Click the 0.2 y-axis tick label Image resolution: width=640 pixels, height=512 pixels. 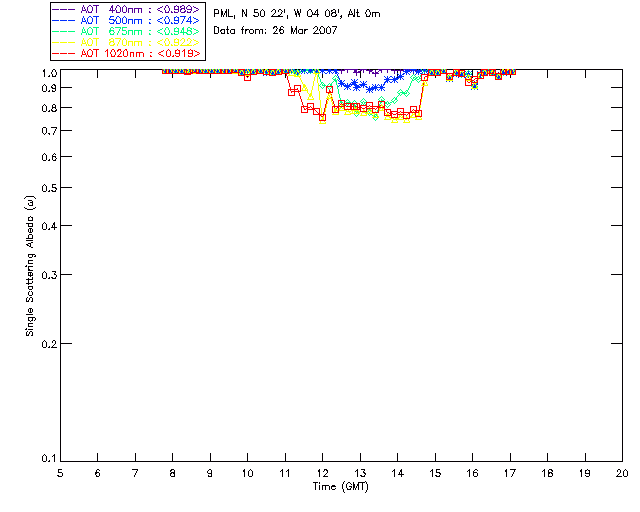point(49,344)
